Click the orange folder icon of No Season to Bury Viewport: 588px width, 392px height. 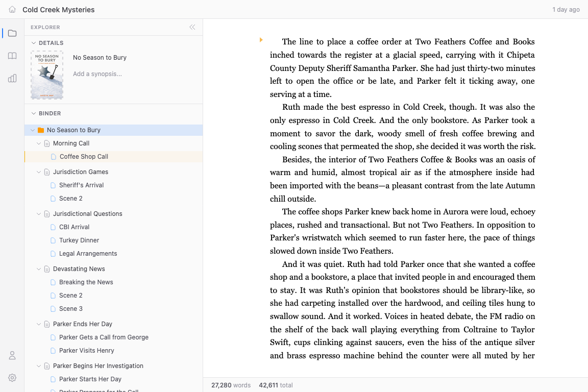(40, 130)
